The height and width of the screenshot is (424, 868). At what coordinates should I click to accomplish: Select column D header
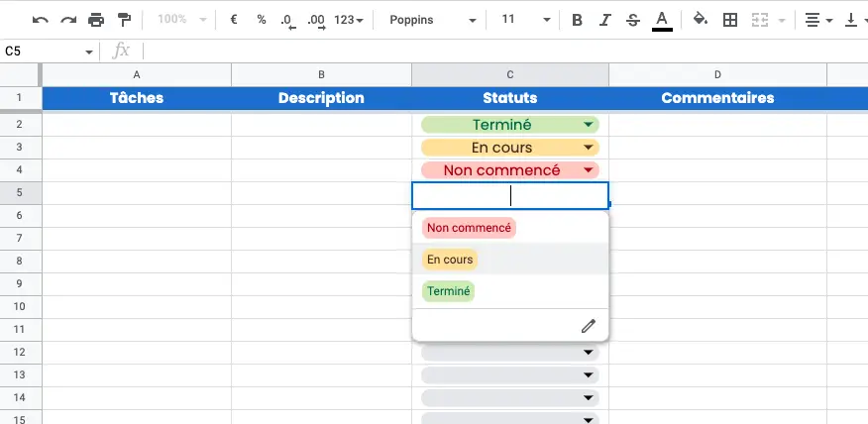[x=717, y=74]
